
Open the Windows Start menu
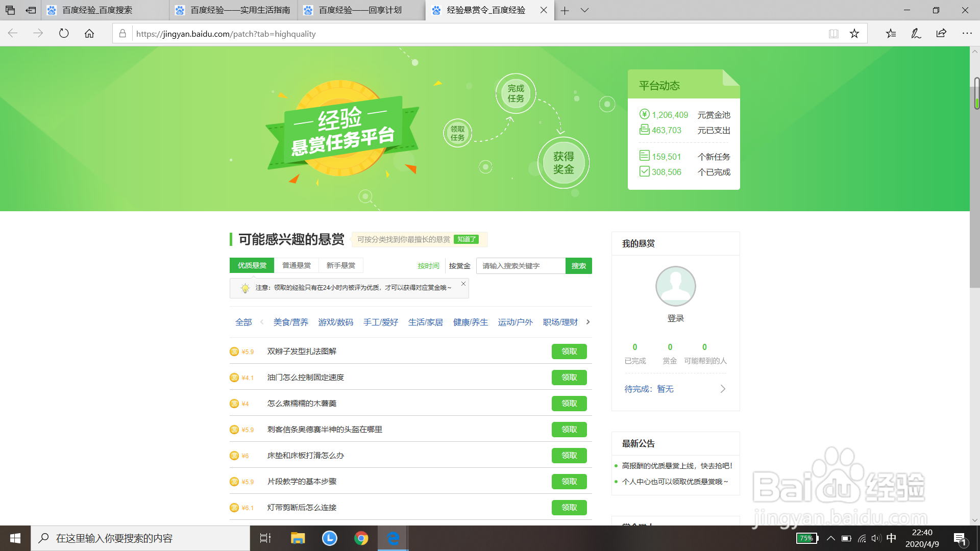(15, 538)
